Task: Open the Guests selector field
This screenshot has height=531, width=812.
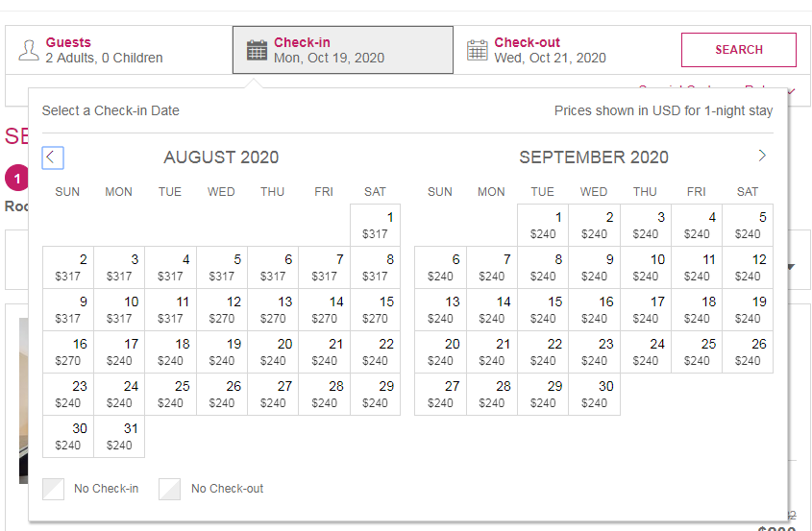Action: pos(119,50)
